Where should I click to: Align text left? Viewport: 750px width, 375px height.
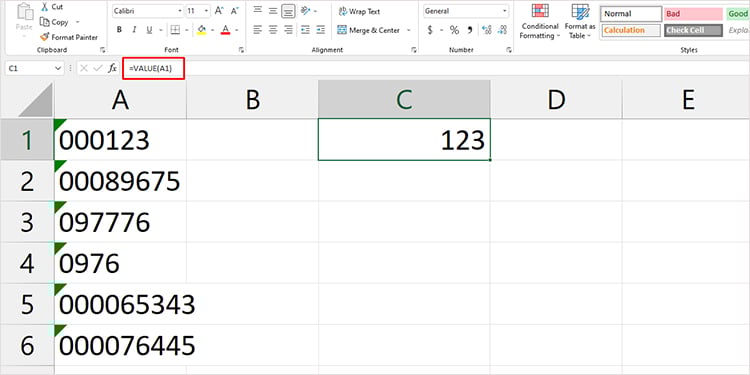click(258, 30)
